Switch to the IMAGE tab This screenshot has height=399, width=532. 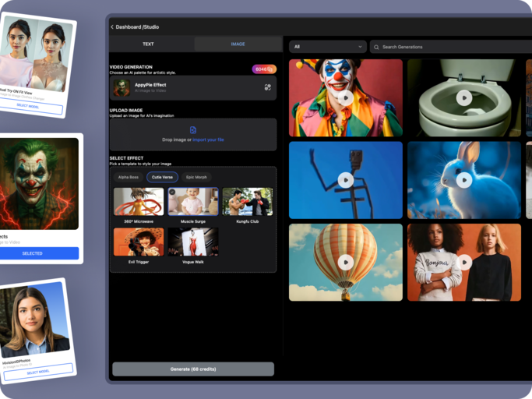coord(238,44)
